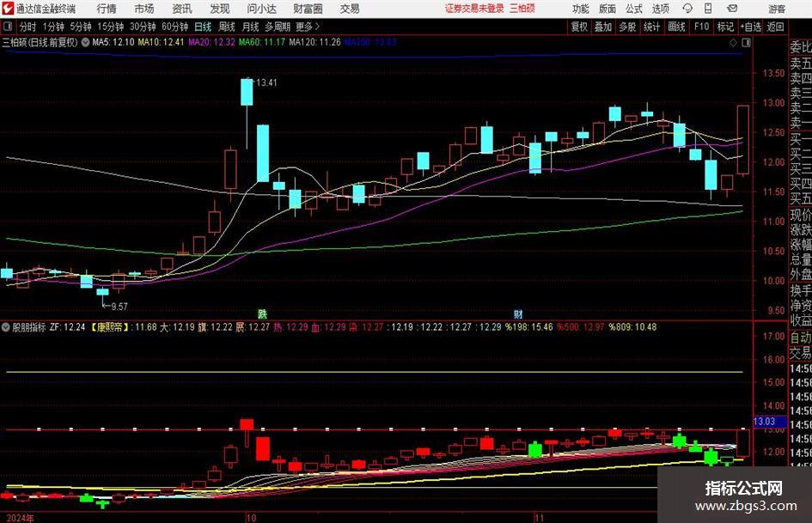Screen dimensions: 812x523
Task: Click the 2024年 label on time axis
Action: pyautogui.click(x=20, y=518)
